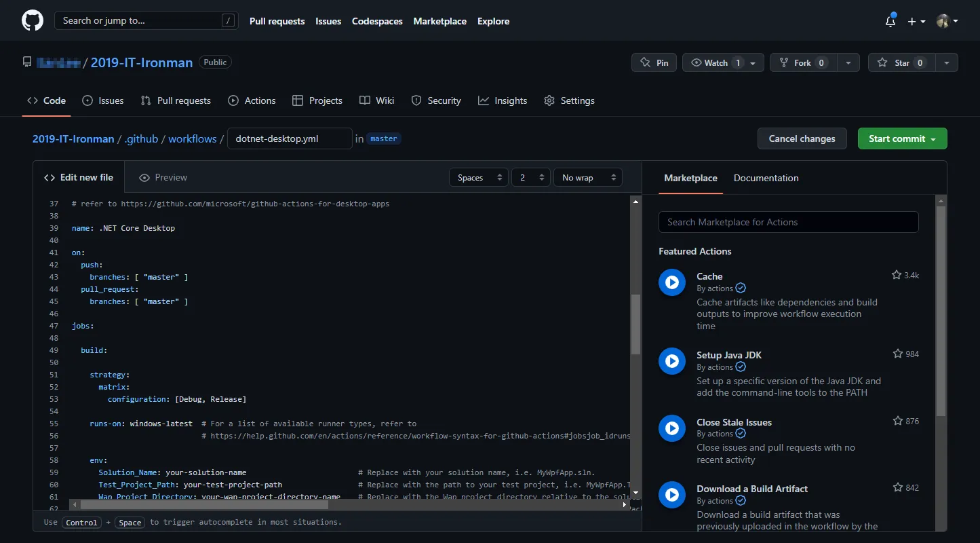The width and height of the screenshot is (980, 543).
Task: Click the repository book icon near the repo name
Action: pos(26,61)
